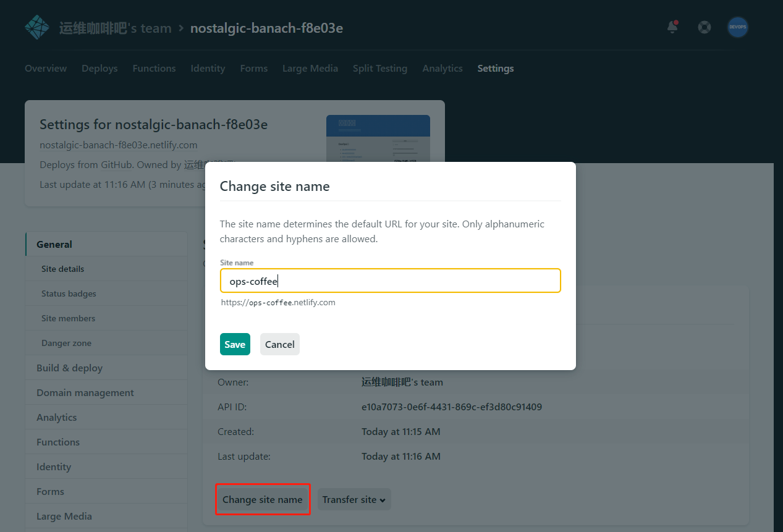The height and width of the screenshot is (532, 783).
Task: Select Domain management in sidebar
Action: click(x=85, y=392)
